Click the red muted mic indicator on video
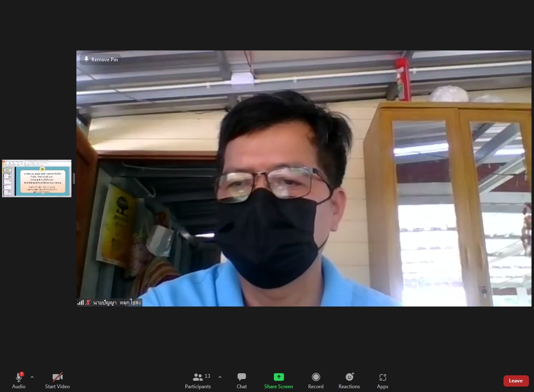Viewport: 534px width, 392px height. [88, 302]
